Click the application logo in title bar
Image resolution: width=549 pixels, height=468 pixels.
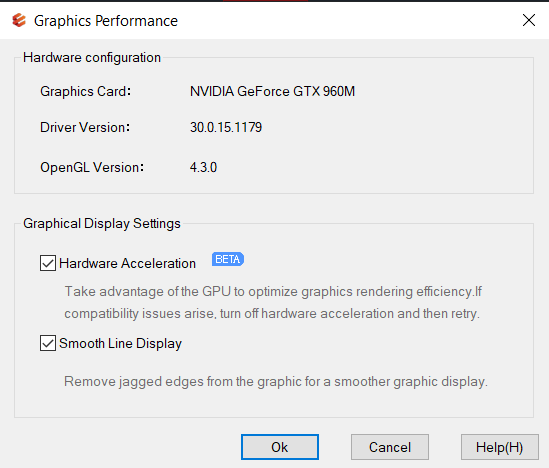click(19, 20)
